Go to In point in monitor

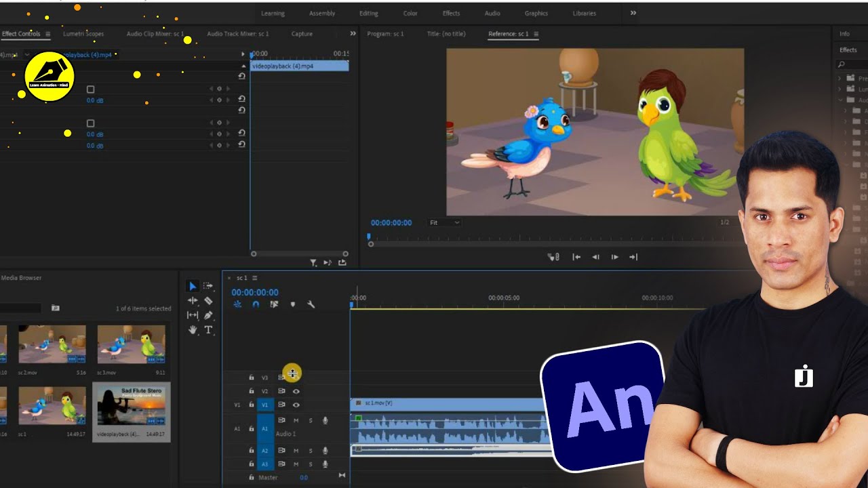tap(576, 257)
